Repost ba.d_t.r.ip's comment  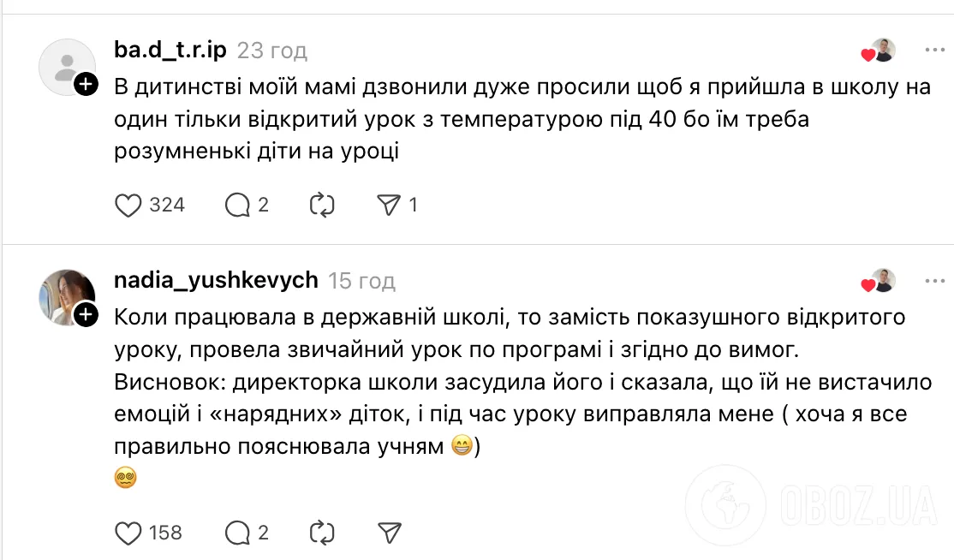(321, 205)
